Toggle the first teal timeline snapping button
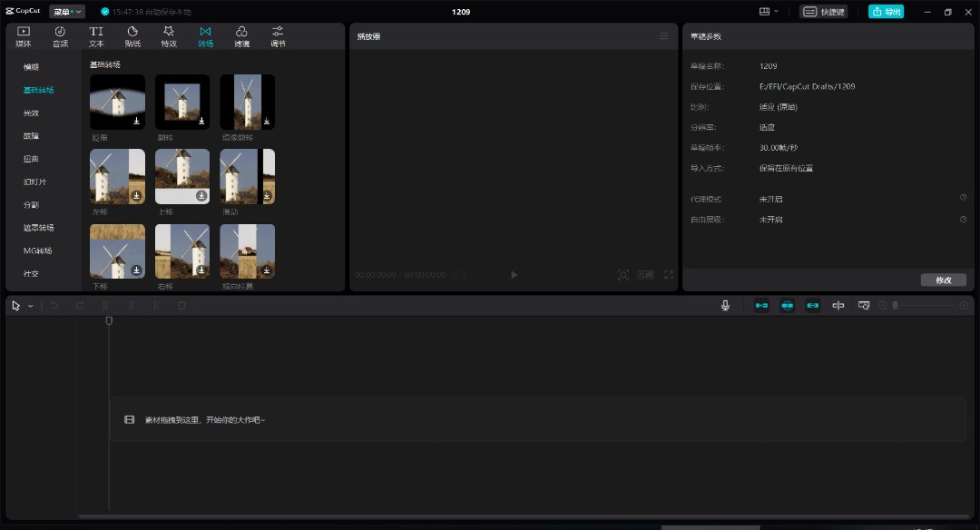This screenshot has width=980, height=530. click(761, 306)
